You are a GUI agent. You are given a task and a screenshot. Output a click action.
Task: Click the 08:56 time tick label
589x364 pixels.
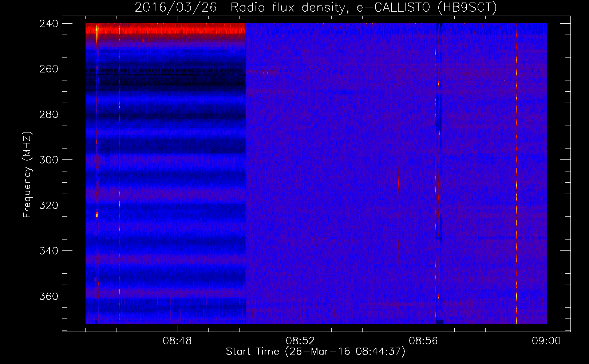click(x=423, y=341)
